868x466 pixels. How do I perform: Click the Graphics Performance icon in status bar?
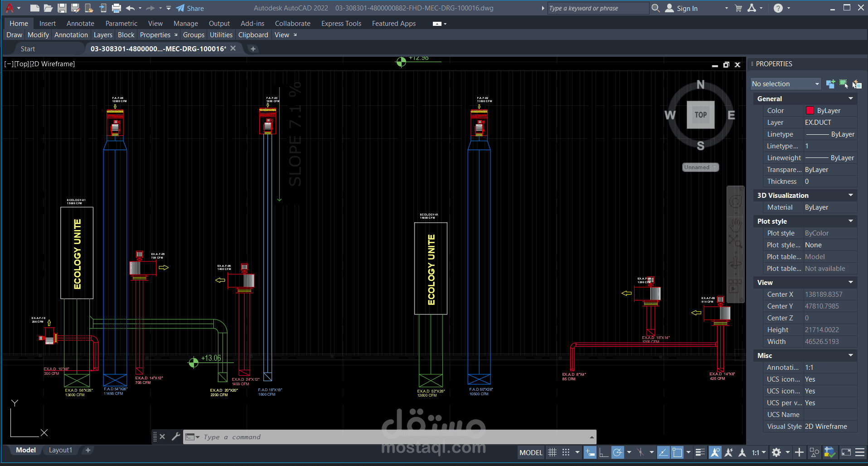(x=830, y=452)
